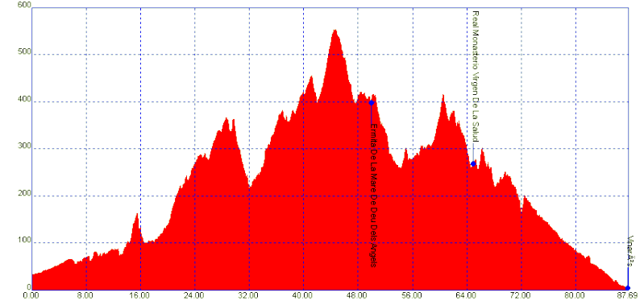Click the 48.00 distance axis label
The height and width of the screenshot is (305, 644).
(358, 295)
